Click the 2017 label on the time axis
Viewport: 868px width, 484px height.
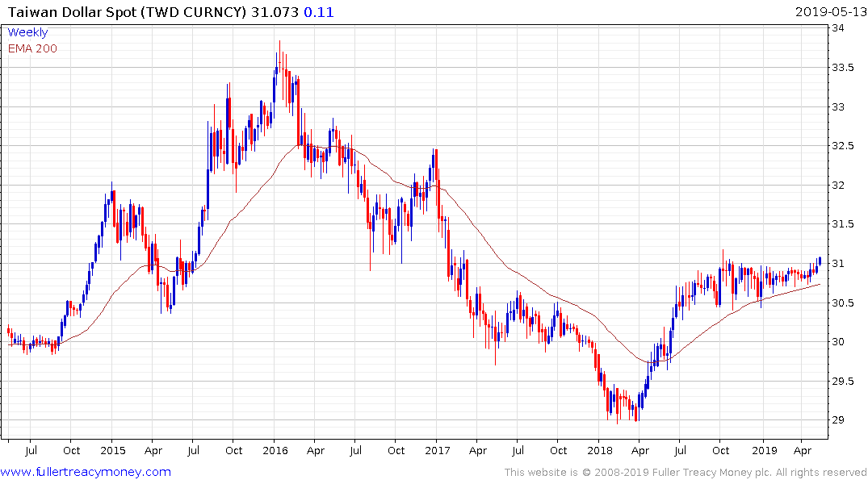point(438,450)
